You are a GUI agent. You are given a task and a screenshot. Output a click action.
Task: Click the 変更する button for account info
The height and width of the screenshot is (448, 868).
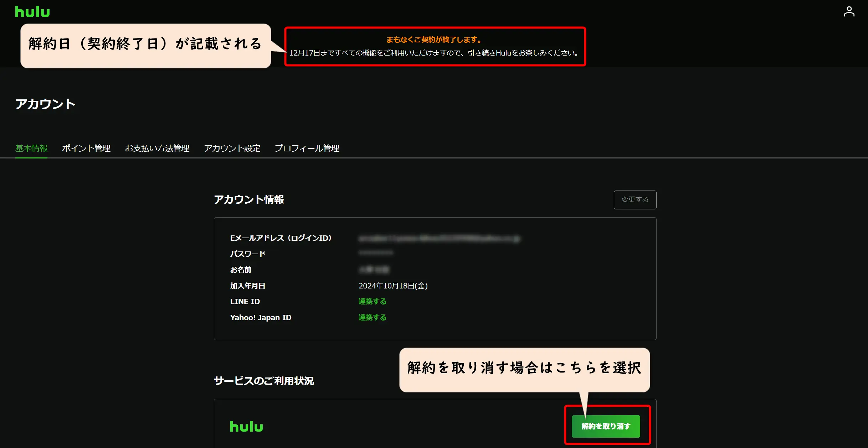pos(635,200)
